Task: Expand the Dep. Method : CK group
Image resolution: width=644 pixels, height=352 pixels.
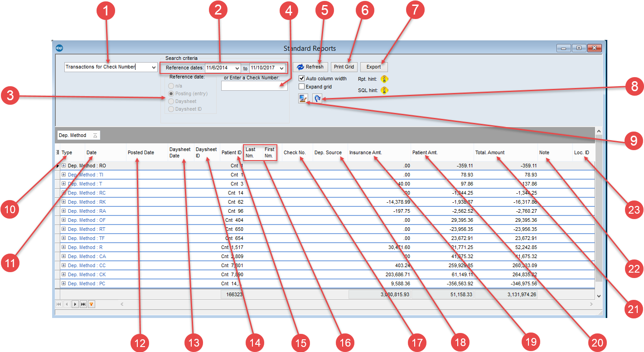Action: (x=64, y=274)
